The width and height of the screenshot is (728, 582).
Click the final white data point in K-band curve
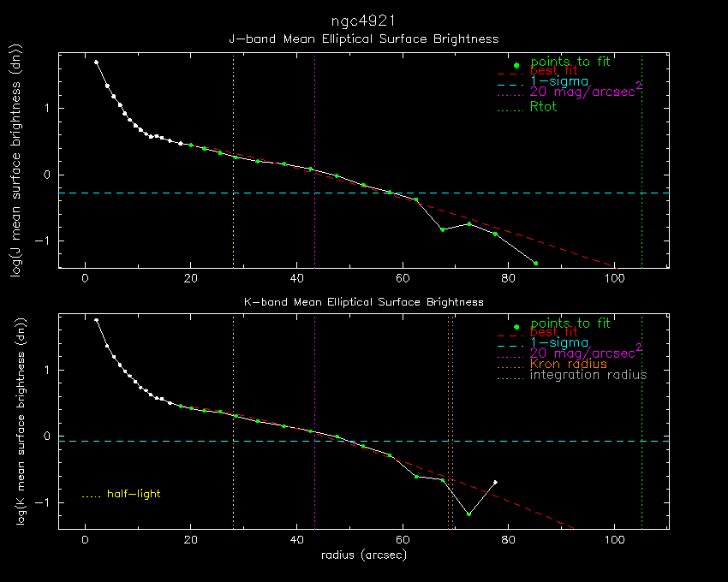(x=495, y=483)
